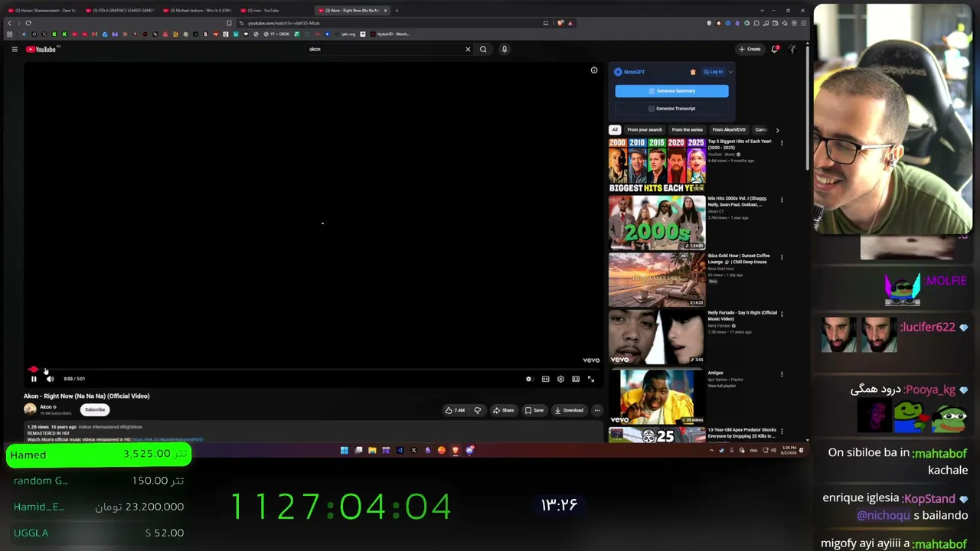
Task: Open options for Ibiza Gold Hour video
Action: [782, 258]
